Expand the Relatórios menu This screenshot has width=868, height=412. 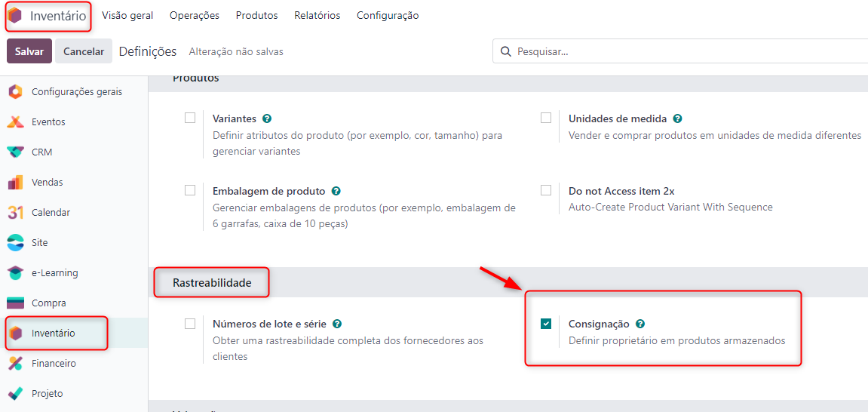pos(317,16)
